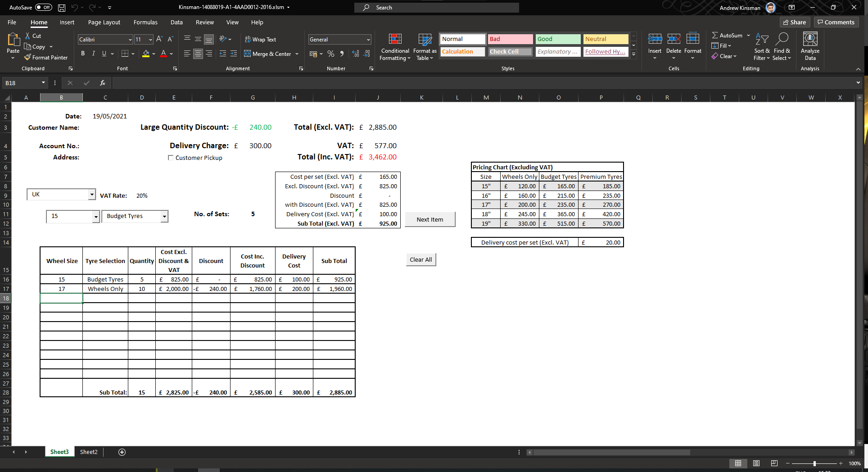Toggle AutoSave off switch

tap(43, 7)
